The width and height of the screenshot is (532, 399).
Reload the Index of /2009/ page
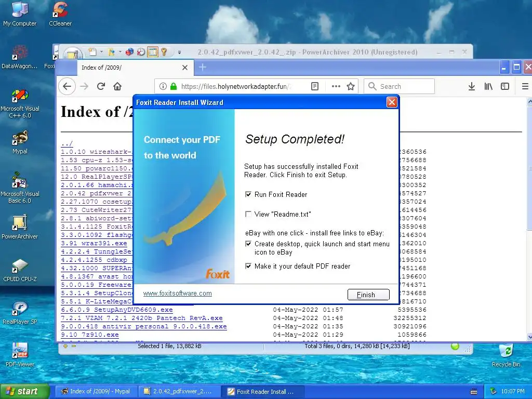(x=101, y=87)
